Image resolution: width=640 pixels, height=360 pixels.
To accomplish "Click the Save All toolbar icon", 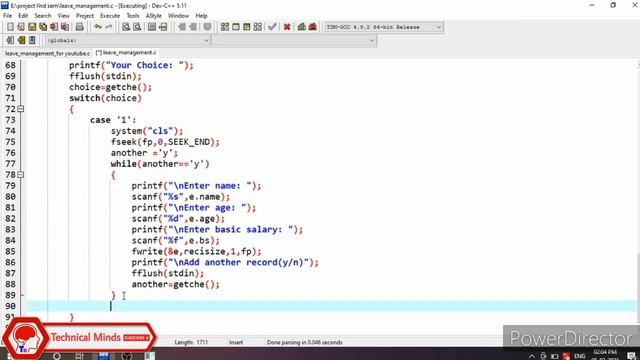I will pyautogui.click(x=43, y=27).
